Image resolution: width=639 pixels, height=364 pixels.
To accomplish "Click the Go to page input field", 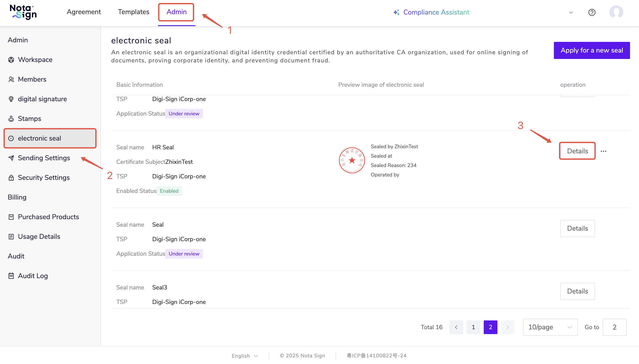I will [614, 327].
